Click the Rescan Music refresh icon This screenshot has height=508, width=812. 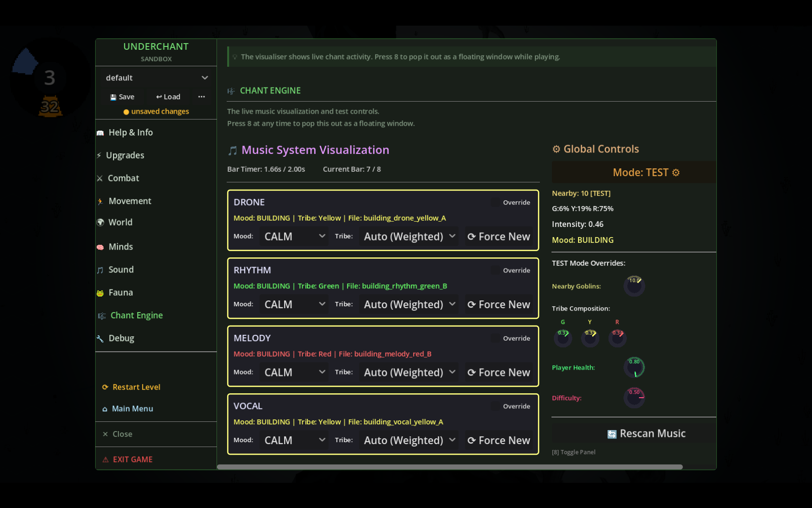[612, 434]
